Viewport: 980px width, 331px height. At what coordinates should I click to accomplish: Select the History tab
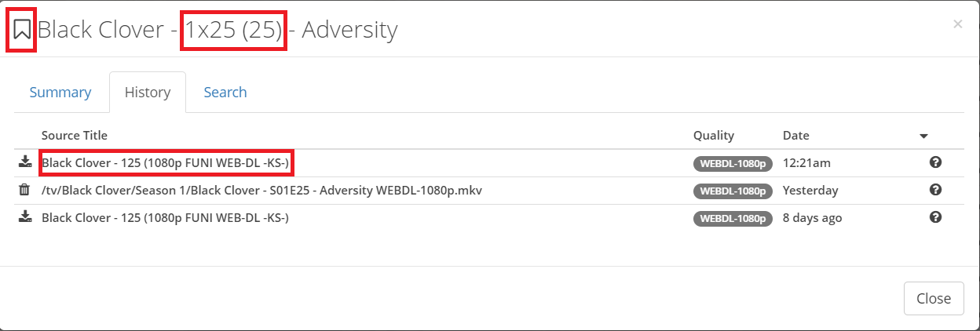pyautogui.click(x=148, y=93)
